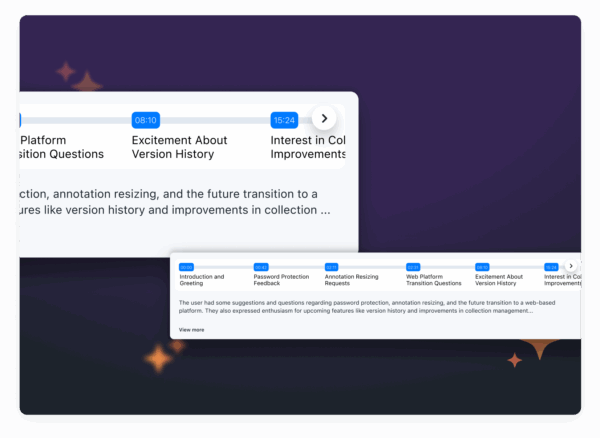Click the small card's next chevron arrow

pos(571,266)
